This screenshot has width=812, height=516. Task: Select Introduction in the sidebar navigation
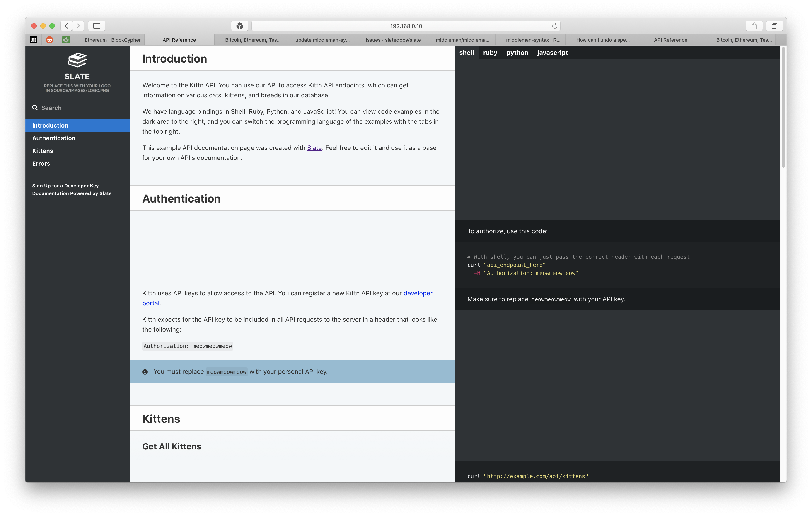[77, 125]
